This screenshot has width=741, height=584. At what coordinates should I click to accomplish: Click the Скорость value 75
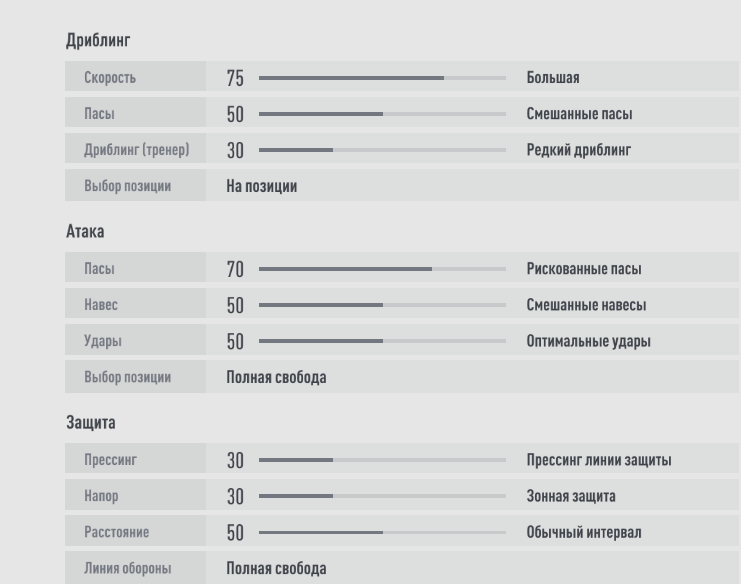(x=236, y=77)
